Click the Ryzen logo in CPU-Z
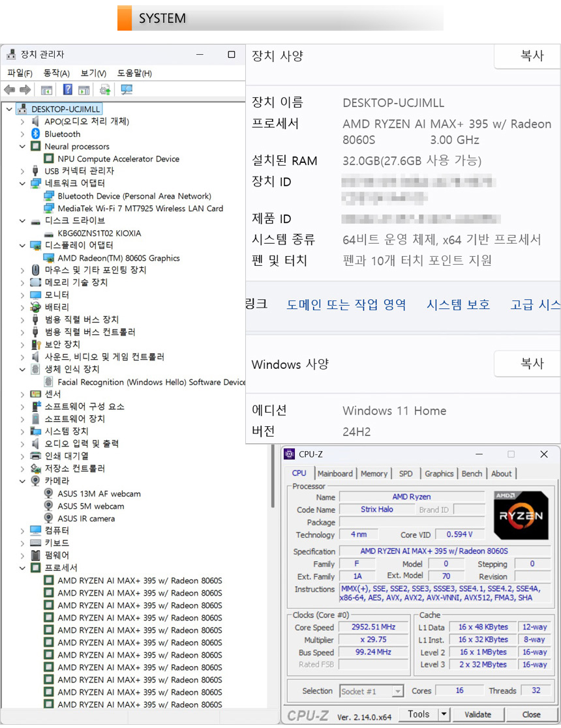561x728 pixels. point(521,515)
